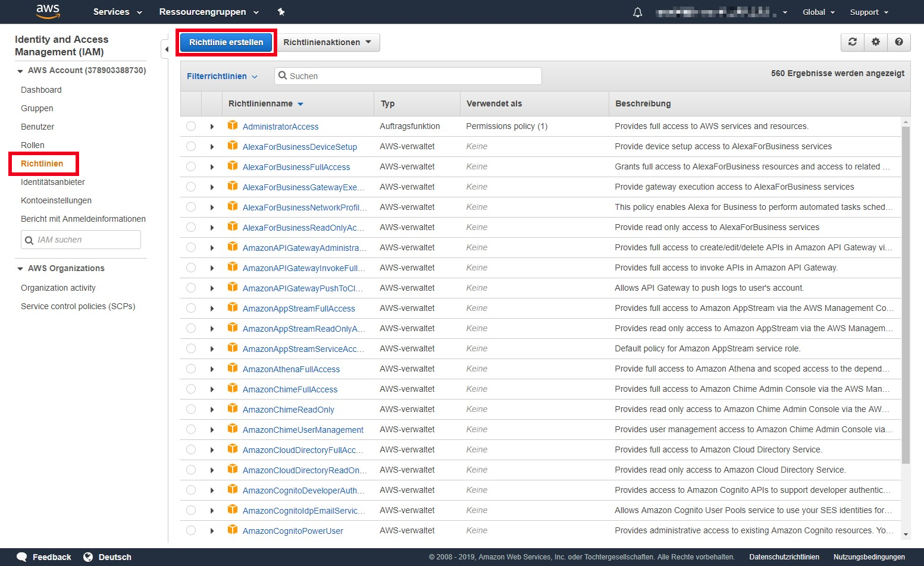Screen dimensions: 924x566
Task: Click the search magnifier in IAM suchen
Action: [29, 240]
